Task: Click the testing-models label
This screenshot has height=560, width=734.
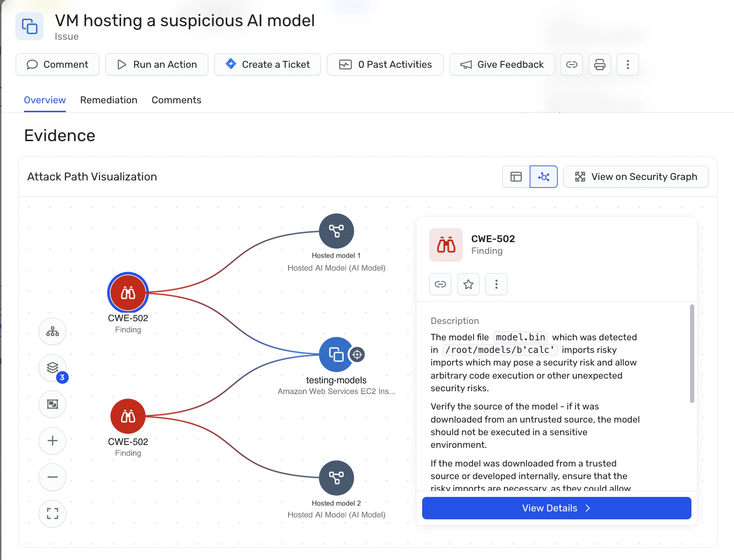Action: coord(336,380)
